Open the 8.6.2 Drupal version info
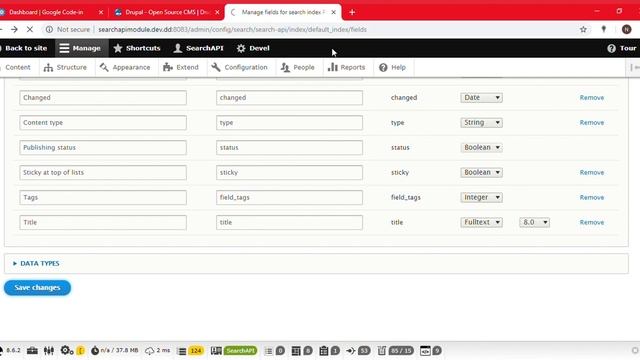The image size is (640, 360). tap(11, 350)
